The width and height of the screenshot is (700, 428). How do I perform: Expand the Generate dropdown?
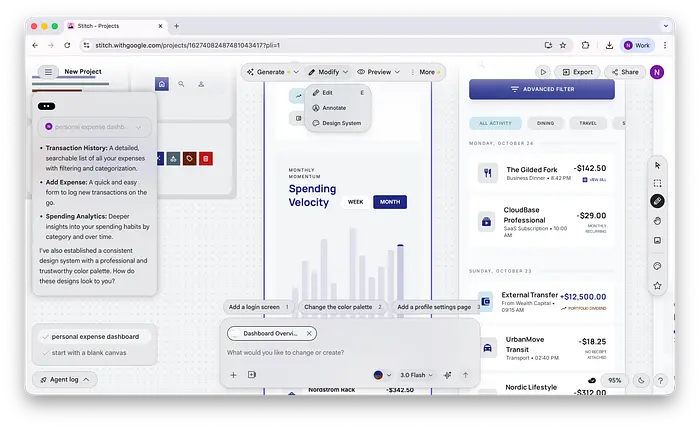point(270,72)
